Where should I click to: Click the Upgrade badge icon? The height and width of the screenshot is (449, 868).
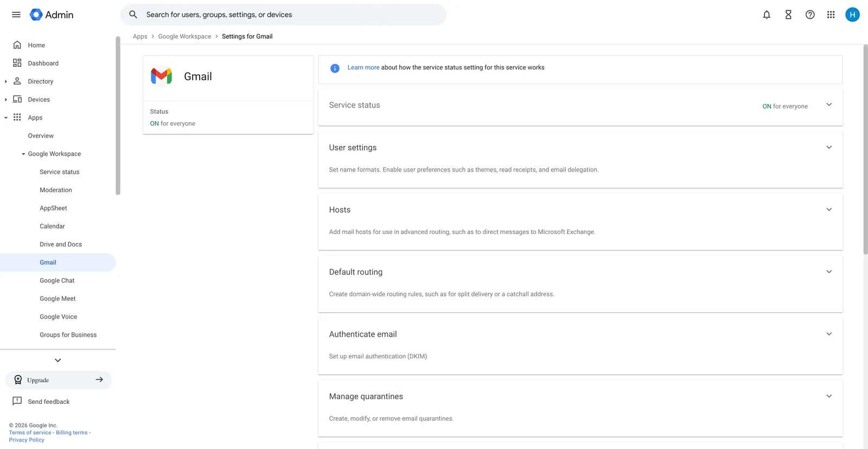[18, 380]
